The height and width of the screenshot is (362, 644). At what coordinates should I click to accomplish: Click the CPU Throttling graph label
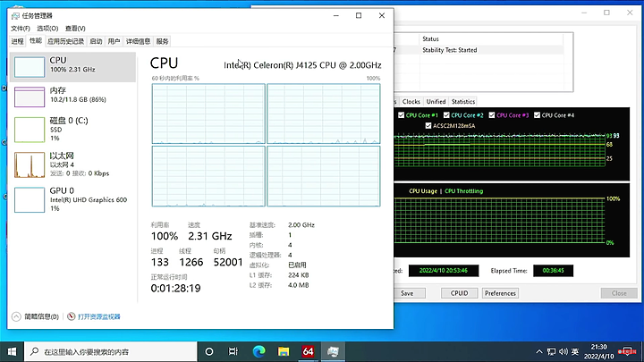[463, 191]
